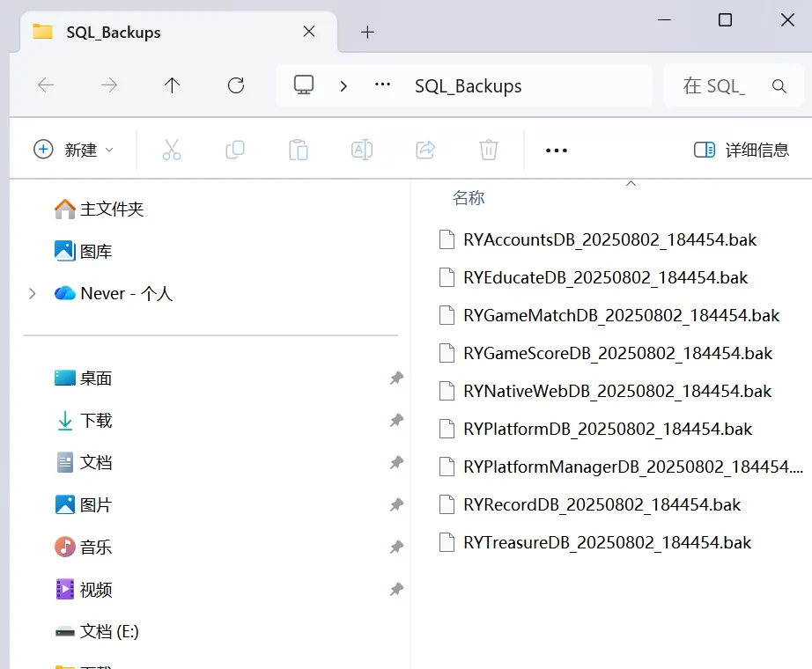Viewport: 812px width, 669px height.
Task: Sort by the 名称 column header
Action: pos(469,198)
